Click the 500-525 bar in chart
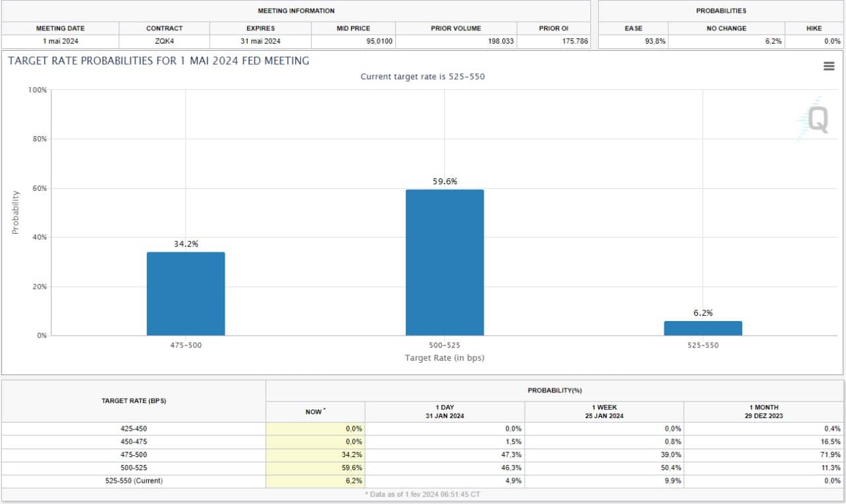This screenshot has width=846, height=504. (x=445, y=263)
